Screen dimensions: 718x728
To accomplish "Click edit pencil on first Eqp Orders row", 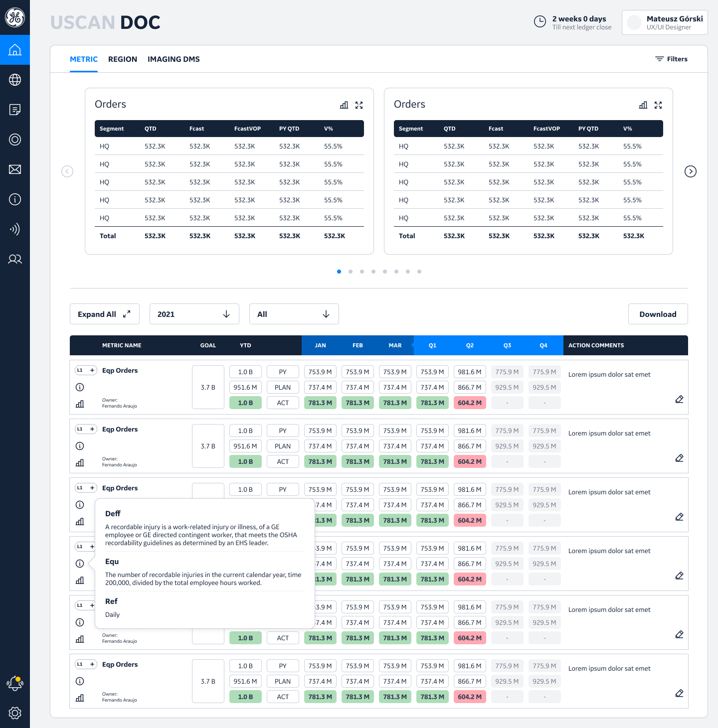I will point(679,399).
